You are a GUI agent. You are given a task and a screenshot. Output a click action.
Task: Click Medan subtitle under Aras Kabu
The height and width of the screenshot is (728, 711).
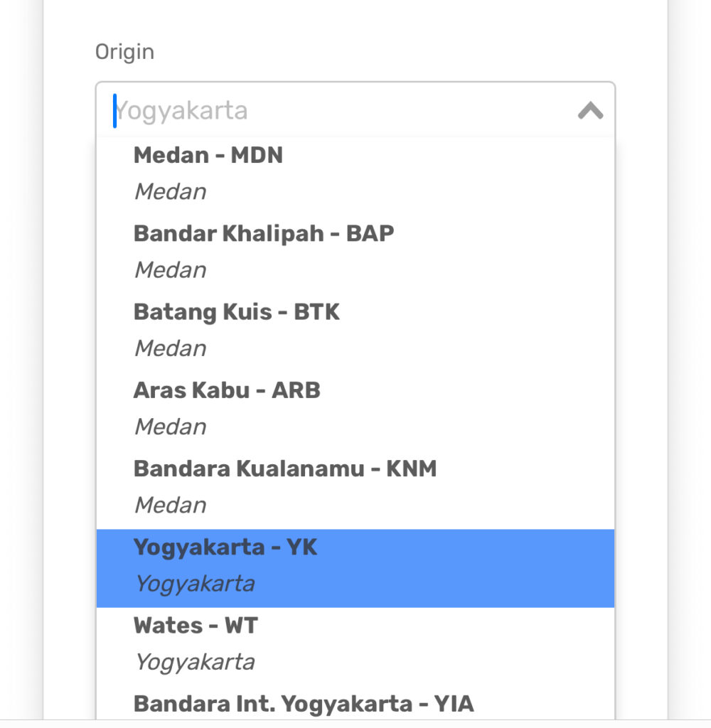(171, 427)
